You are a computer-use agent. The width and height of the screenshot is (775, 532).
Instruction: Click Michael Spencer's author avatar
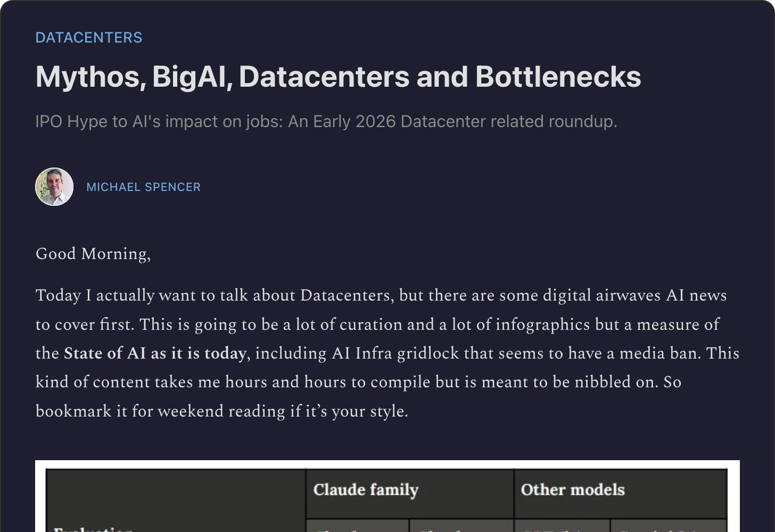(54, 187)
